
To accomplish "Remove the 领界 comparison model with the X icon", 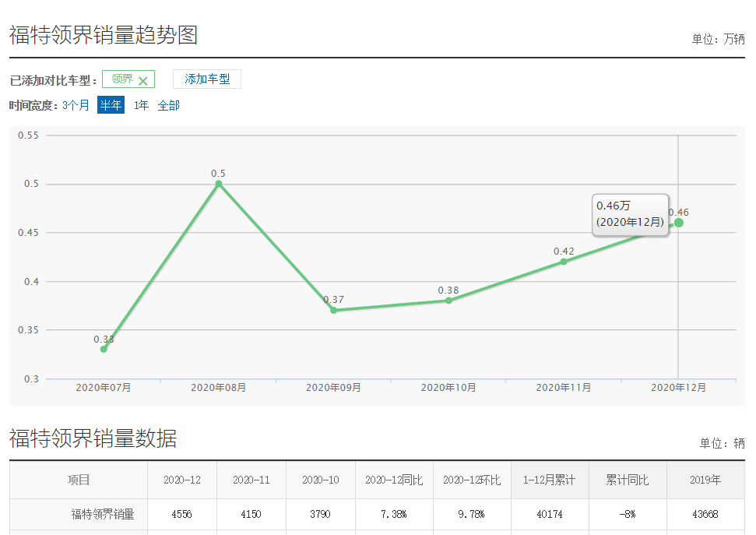I will point(142,80).
